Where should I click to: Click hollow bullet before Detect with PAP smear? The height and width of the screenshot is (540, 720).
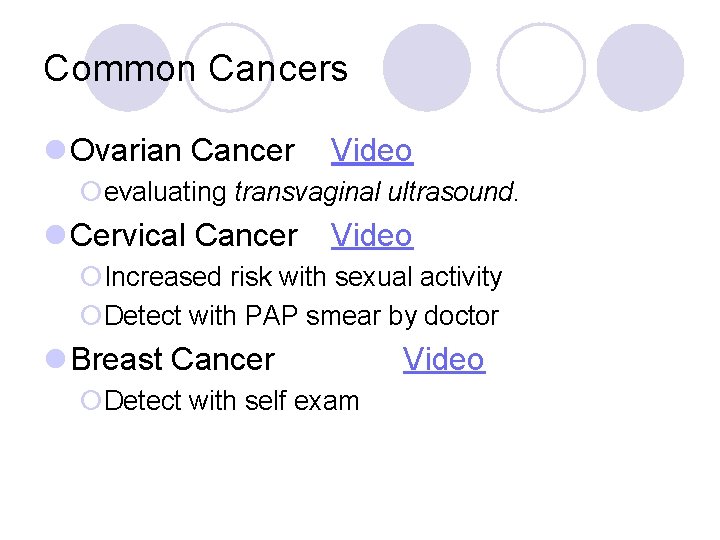tap(91, 317)
